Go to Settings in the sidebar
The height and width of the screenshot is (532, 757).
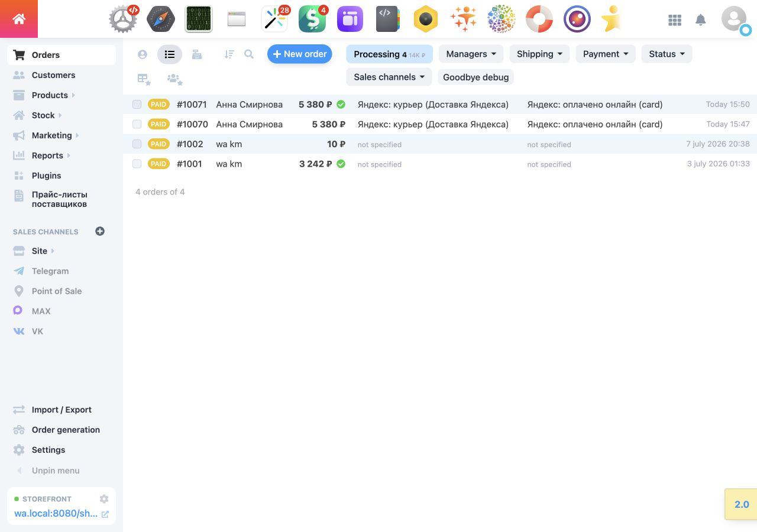click(62, 450)
